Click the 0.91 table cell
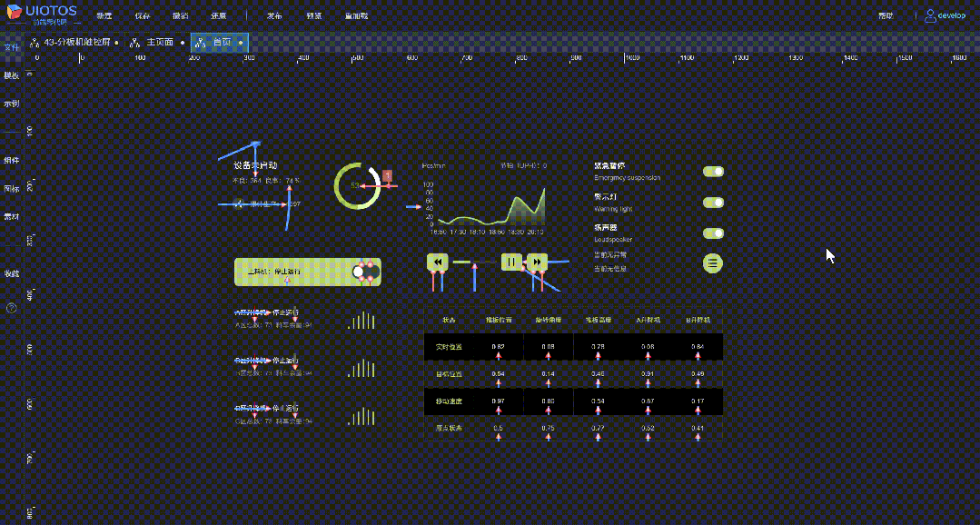This screenshot has width=980, height=525. tap(648, 373)
